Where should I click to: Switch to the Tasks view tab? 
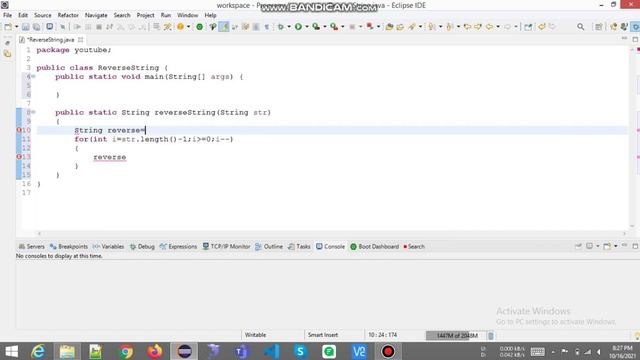pyautogui.click(x=299, y=247)
